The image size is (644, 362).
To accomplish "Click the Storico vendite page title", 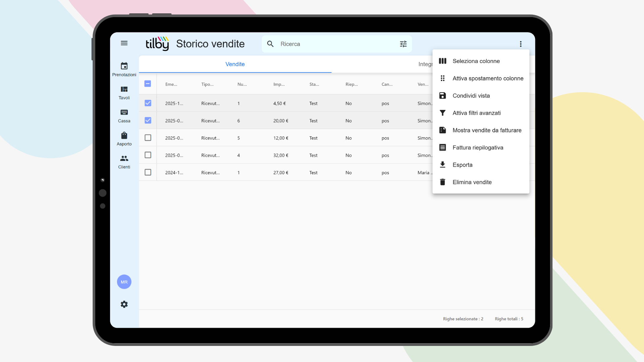I will pyautogui.click(x=210, y=44).
